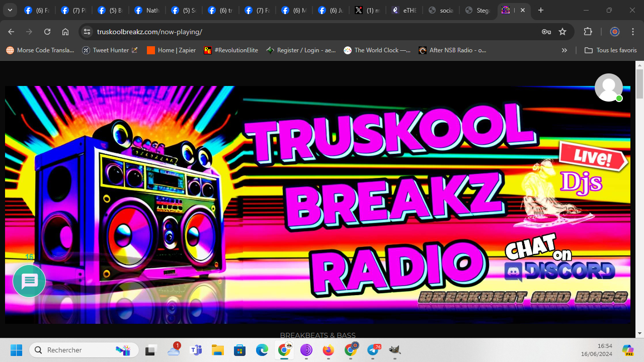Image resolution: width=644 pixels, height=362 pixels.
Task: Open The World Clock bookmark
Action: click(377, 50)
